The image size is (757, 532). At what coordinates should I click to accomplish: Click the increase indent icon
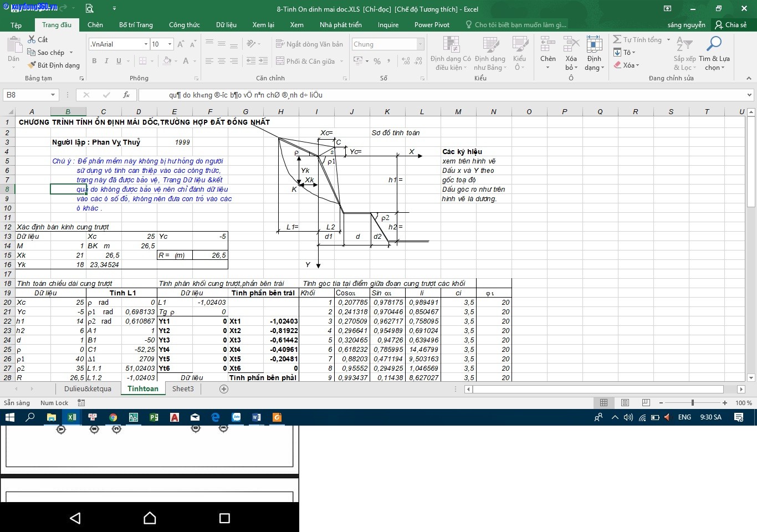263,61
